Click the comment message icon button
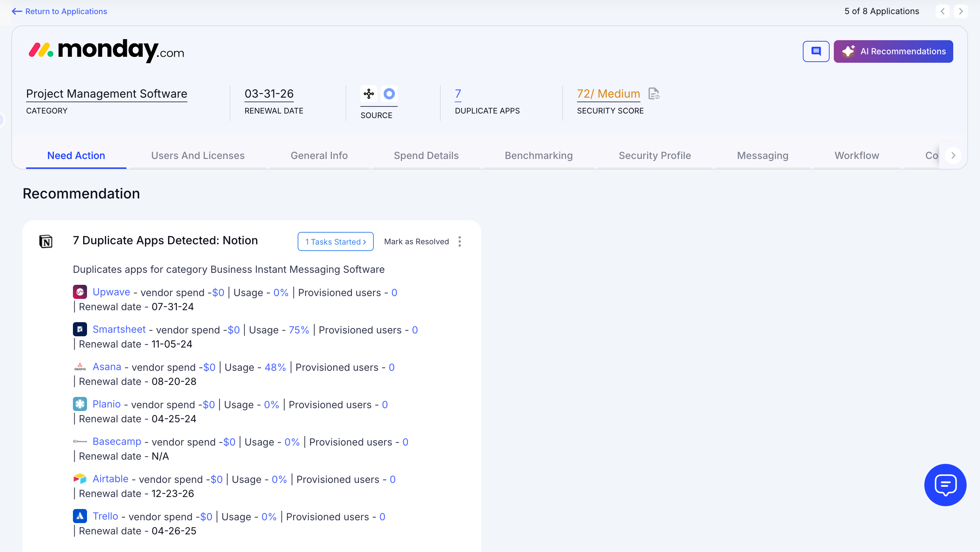The height and width of the screenshot is (552, 980). point(815,51)
